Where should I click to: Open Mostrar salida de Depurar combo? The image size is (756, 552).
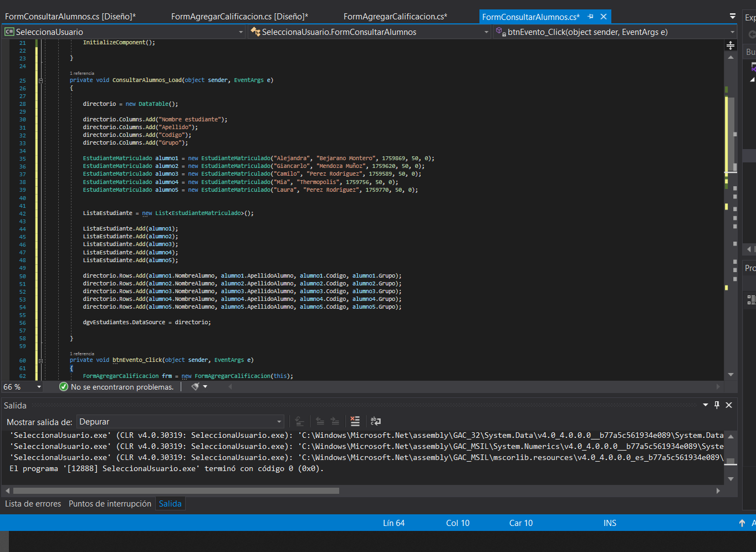[180, 422]
